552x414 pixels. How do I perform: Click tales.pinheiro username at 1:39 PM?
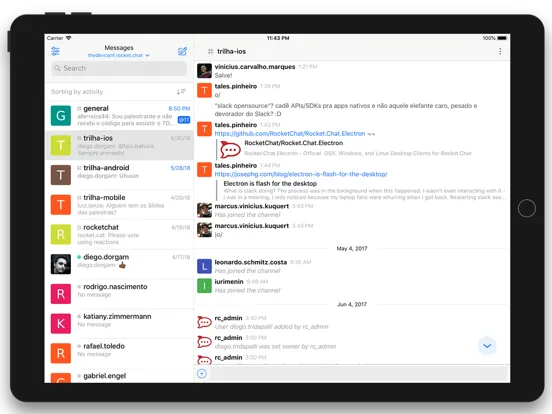coord(236,86)
